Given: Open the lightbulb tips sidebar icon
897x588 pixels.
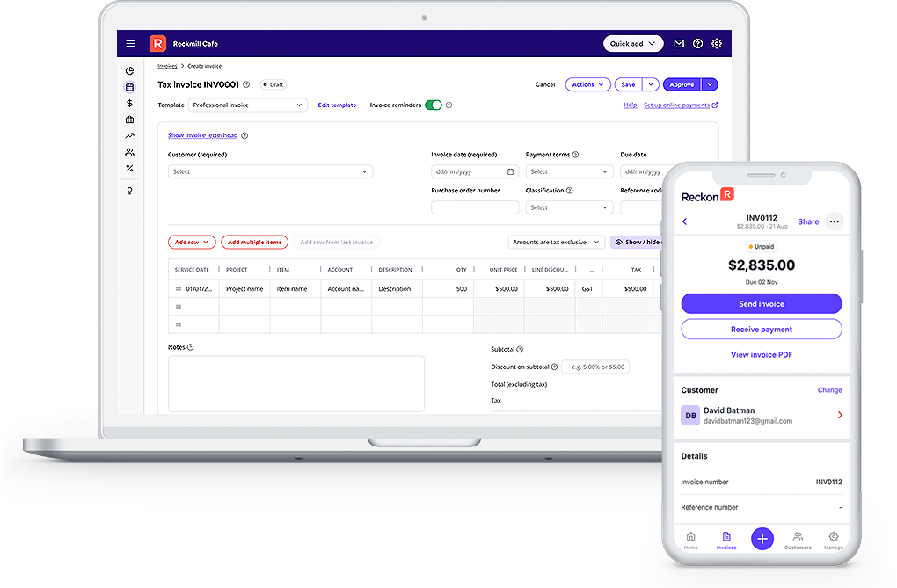Looking at the screenshot, I should pos(130,191).
